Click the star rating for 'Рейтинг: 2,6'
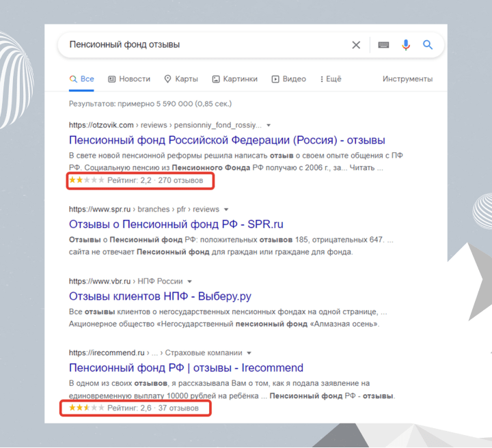The height and width of the screenshot is (448, 492). pos(87,408)
